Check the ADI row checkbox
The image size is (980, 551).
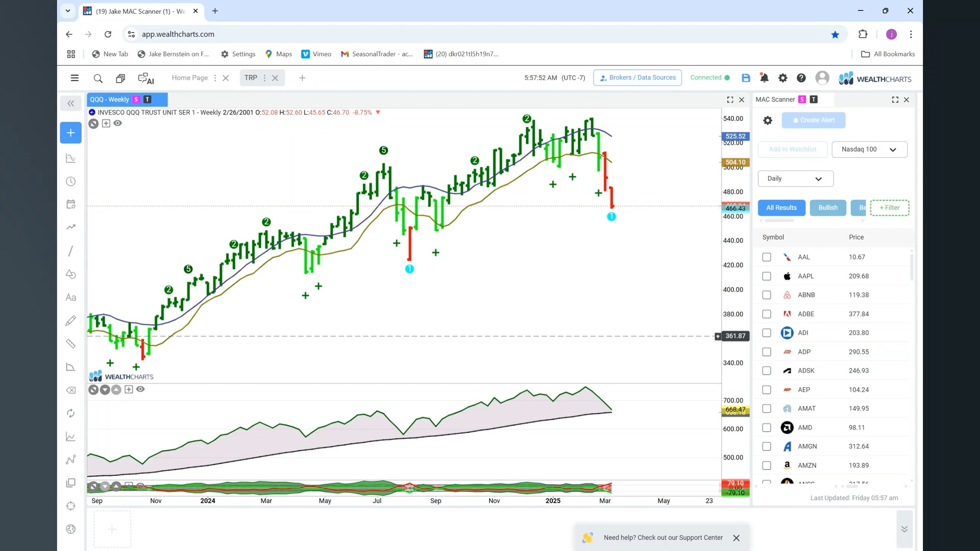pyautogui.click(x=767, y=333)
